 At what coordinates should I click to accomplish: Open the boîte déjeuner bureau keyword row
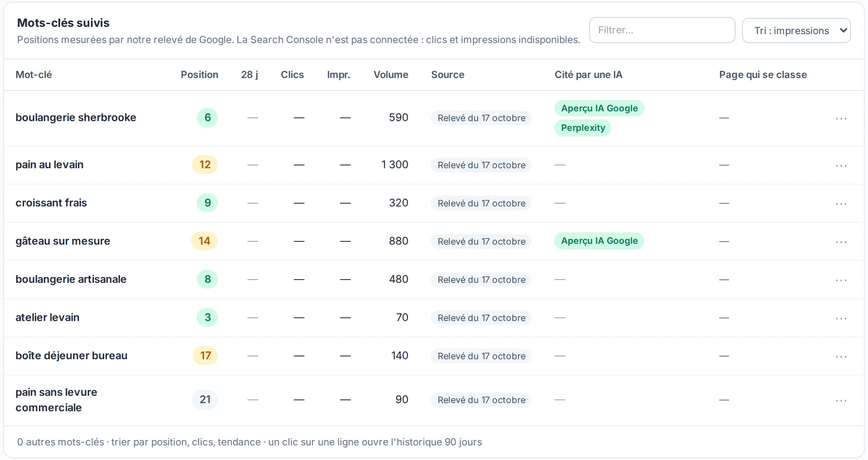click(434, 356)
